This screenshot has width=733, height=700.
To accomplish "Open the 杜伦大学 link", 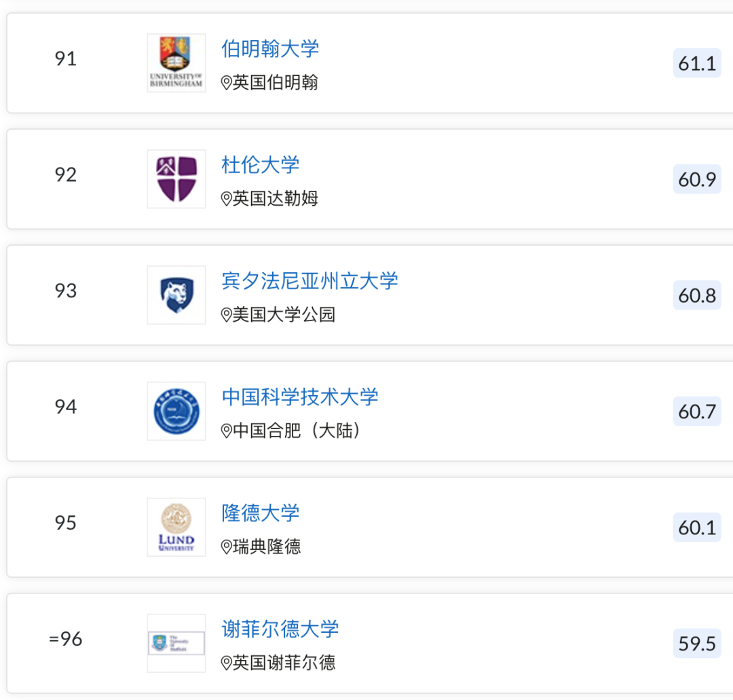I will coord(261,165).
